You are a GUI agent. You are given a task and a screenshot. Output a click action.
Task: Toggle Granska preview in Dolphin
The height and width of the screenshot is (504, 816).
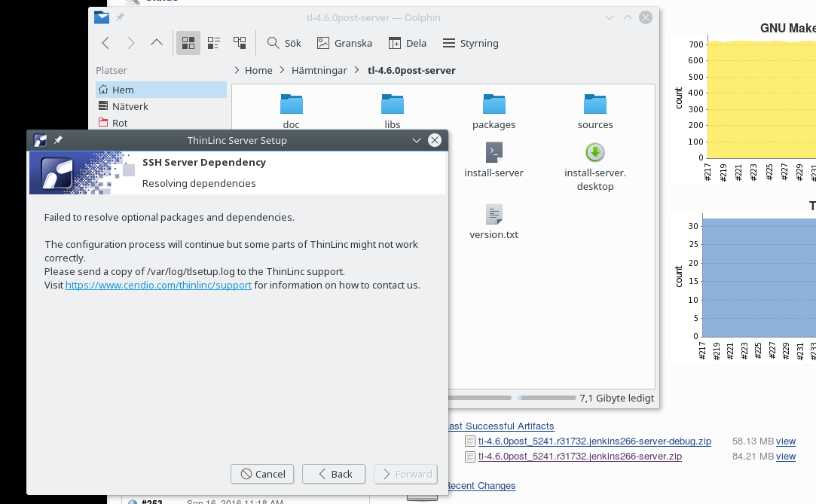point(344,43)
